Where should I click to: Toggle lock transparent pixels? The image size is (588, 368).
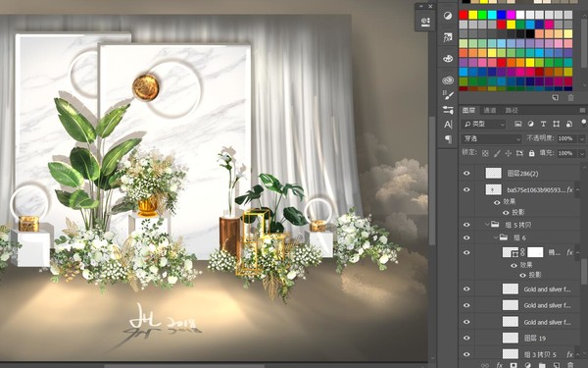click(485, 153)
